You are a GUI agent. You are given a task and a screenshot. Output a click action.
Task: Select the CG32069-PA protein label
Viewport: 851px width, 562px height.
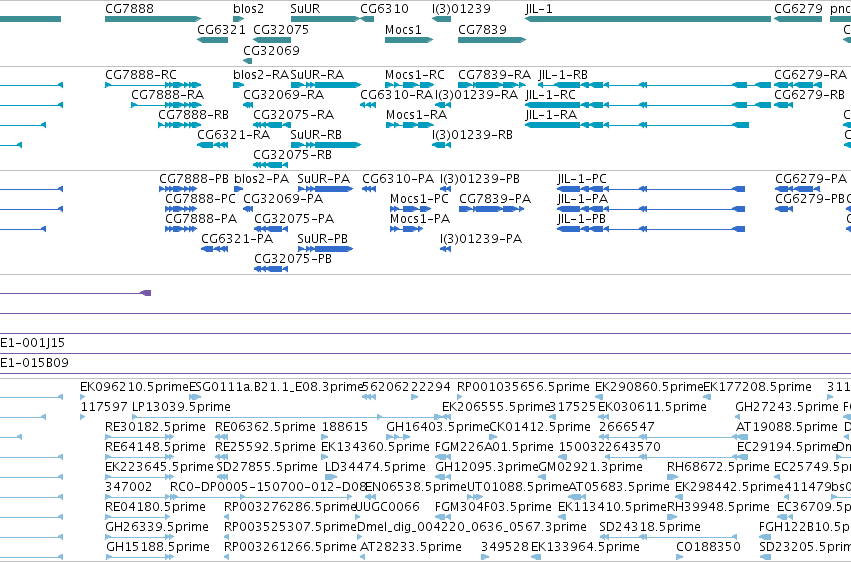[283, 199]
